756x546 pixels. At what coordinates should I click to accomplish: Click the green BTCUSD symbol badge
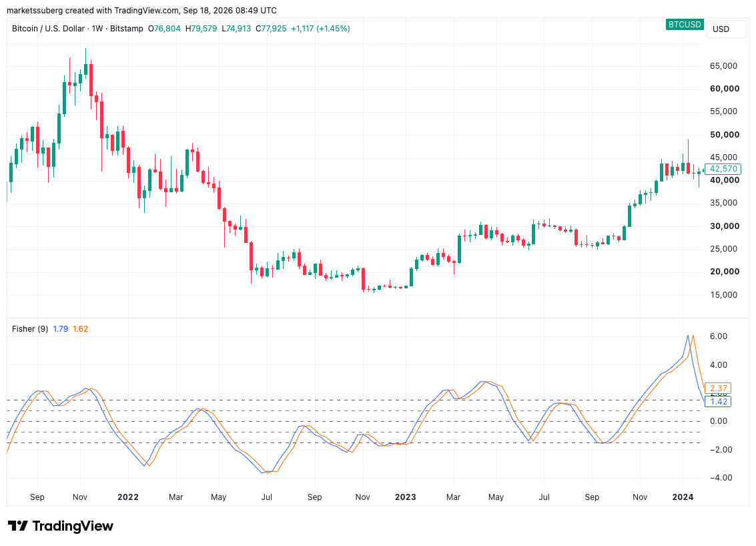[x=684, y=24]
